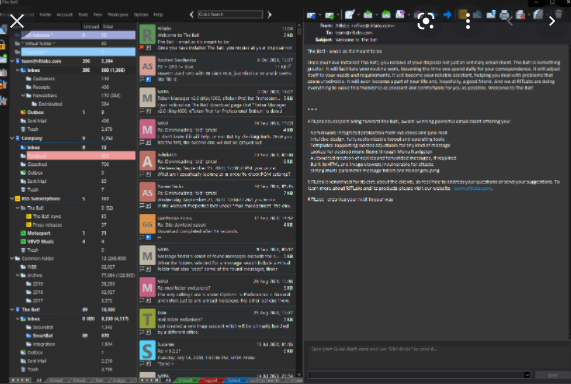The height and width of the screenshot is (384, 571).
Task: Click the pink A avatar in the message list
Action: click(147, 161)
